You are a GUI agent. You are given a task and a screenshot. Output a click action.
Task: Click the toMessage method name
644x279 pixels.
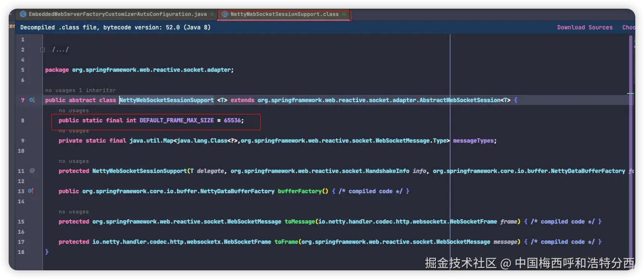coord(300,222)
